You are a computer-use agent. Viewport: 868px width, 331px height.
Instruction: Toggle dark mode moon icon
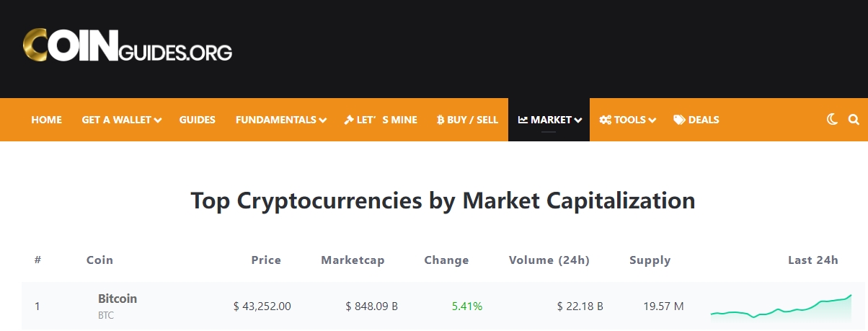832,120
